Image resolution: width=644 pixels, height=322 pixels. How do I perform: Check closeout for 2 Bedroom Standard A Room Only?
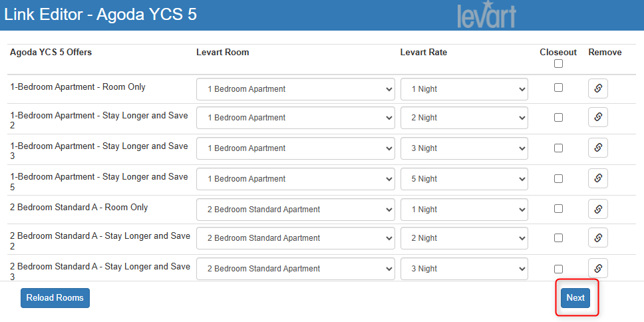[x=558, y=209]
